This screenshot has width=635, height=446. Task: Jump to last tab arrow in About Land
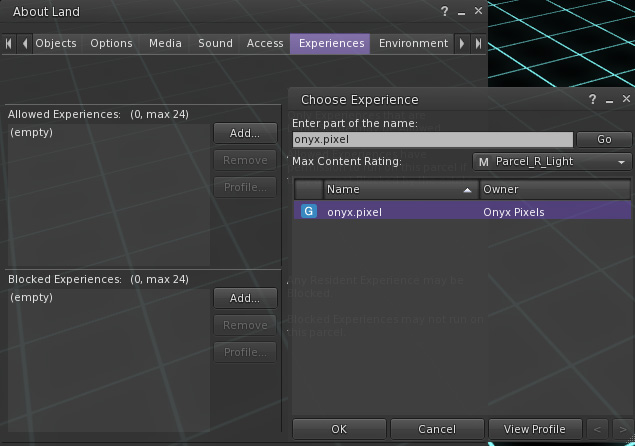478,43
